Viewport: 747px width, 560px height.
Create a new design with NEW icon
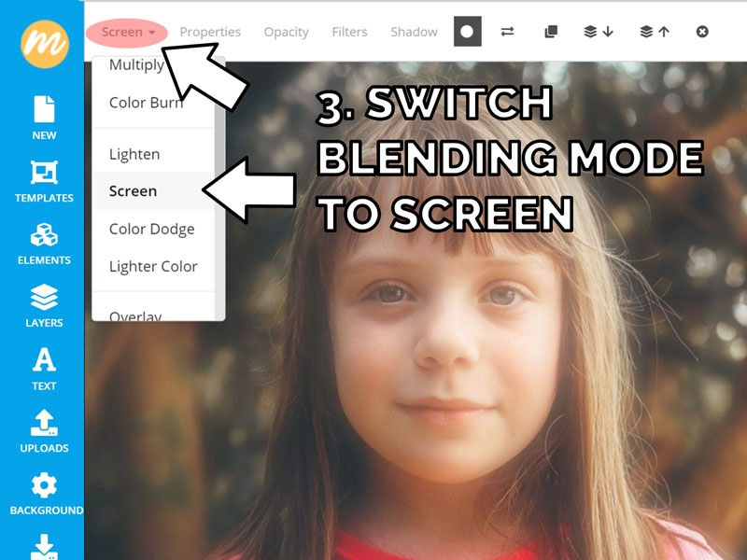pyautogui.click(x=44, y=118)
